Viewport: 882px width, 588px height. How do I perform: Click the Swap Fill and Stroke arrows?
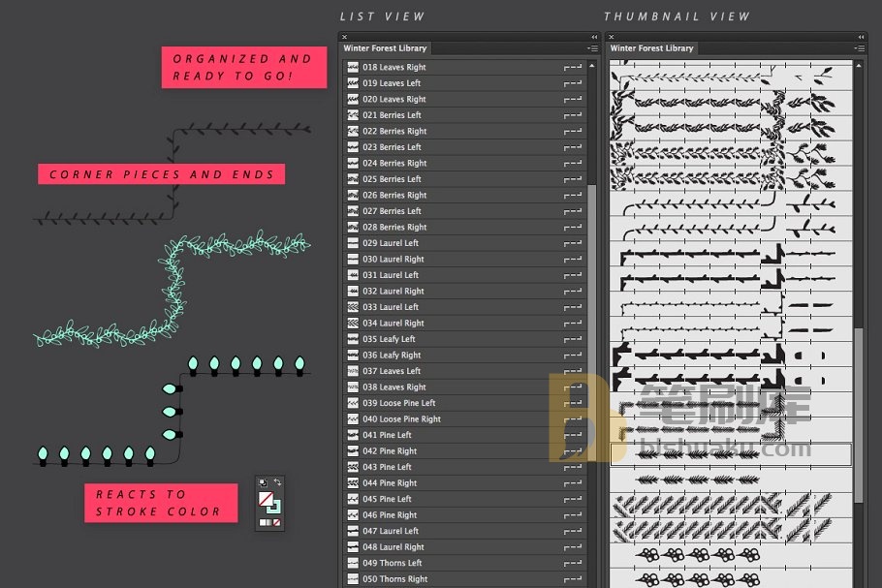(277, 482)
